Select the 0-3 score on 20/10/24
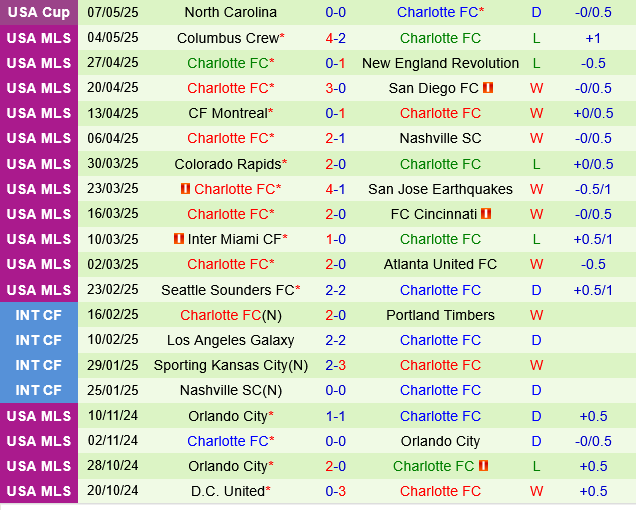This screenshot has height=510, width=636. tap(335, 491)
